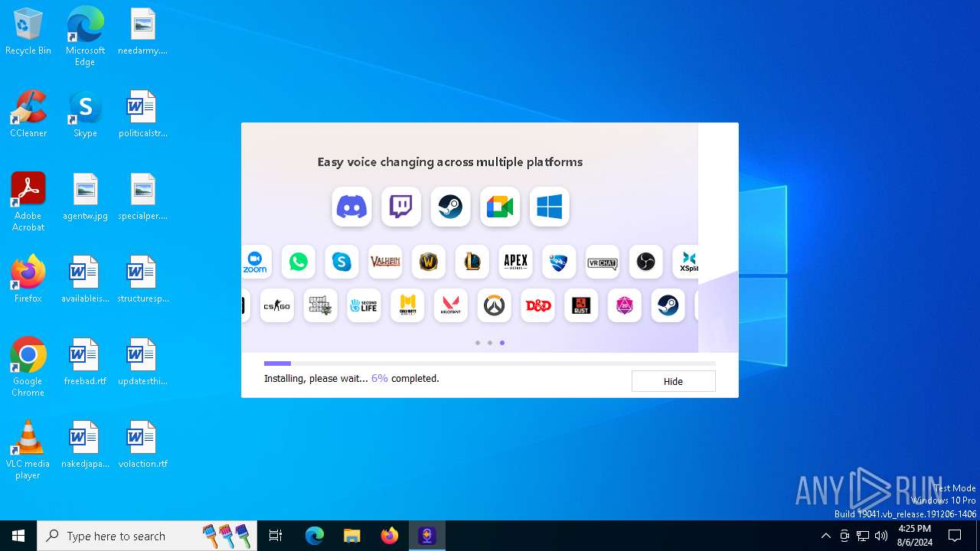The image size is (980, 551).
Task: Select the Recycle Bin desktop icon
Action: pos(28,32)
